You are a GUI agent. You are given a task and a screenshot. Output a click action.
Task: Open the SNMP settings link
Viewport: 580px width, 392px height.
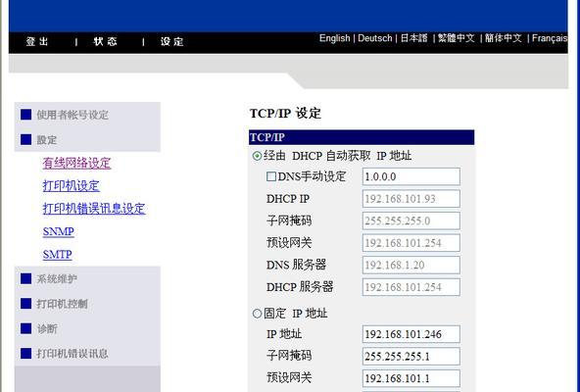point(59,231)
